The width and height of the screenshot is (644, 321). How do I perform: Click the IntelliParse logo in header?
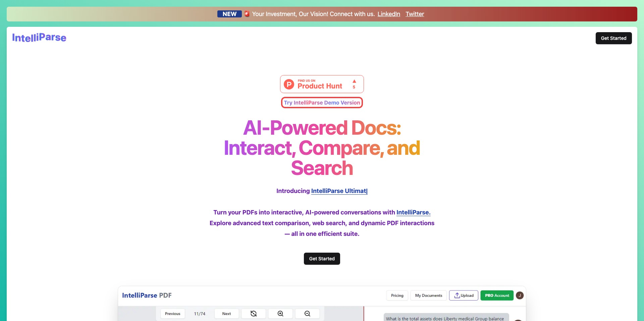pyautogui.click(x=39, y=38)
